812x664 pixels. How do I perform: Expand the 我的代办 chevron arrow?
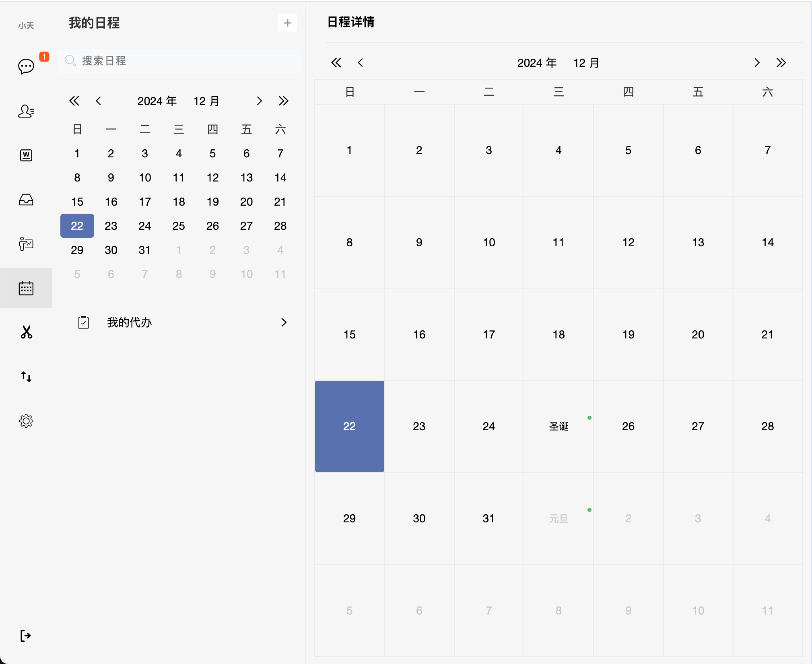tap(284, 322)
